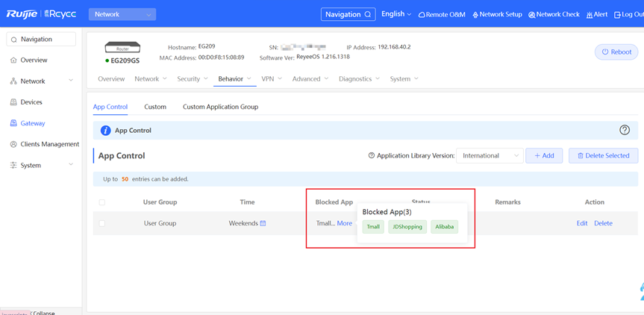Image resolution: width=644 pixels, height=315 pixels.
Task: Open the Network selector dropdown in header
Action: coord(122,14)
